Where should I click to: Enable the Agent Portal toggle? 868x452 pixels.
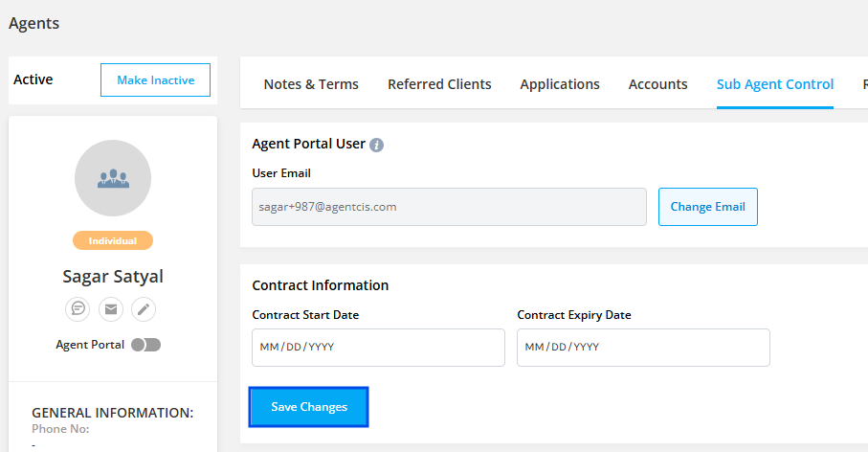tap(146, 345)
